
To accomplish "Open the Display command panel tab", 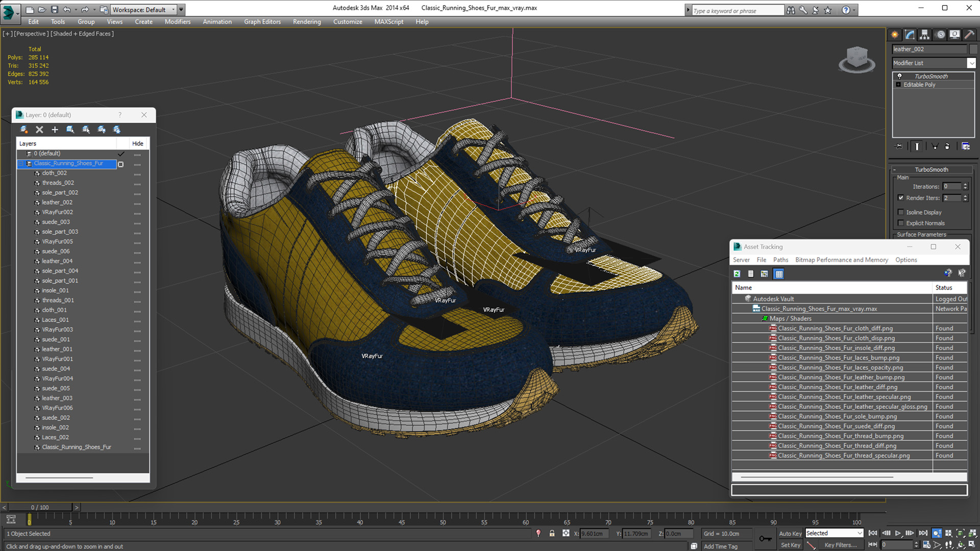I will [x=954, y=34].
